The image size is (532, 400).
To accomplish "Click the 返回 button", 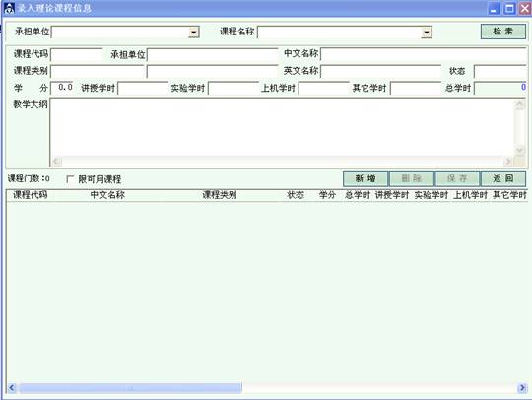I will click(503, 178).
